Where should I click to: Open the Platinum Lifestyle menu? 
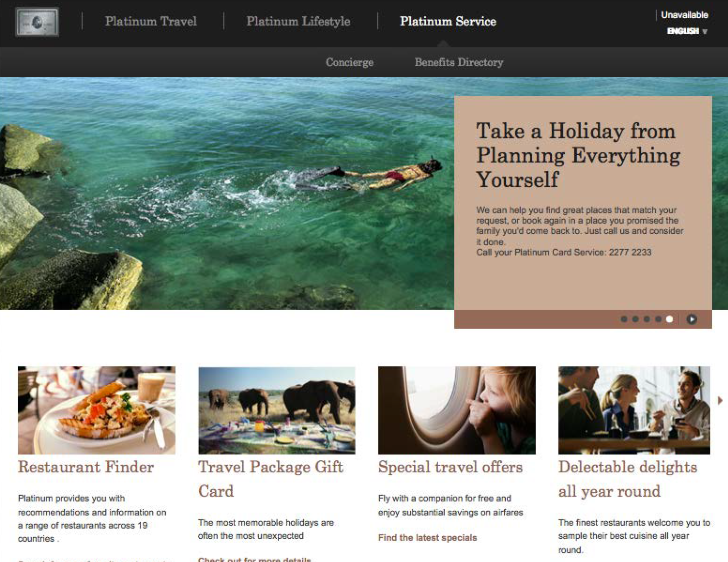click(298, 21)
